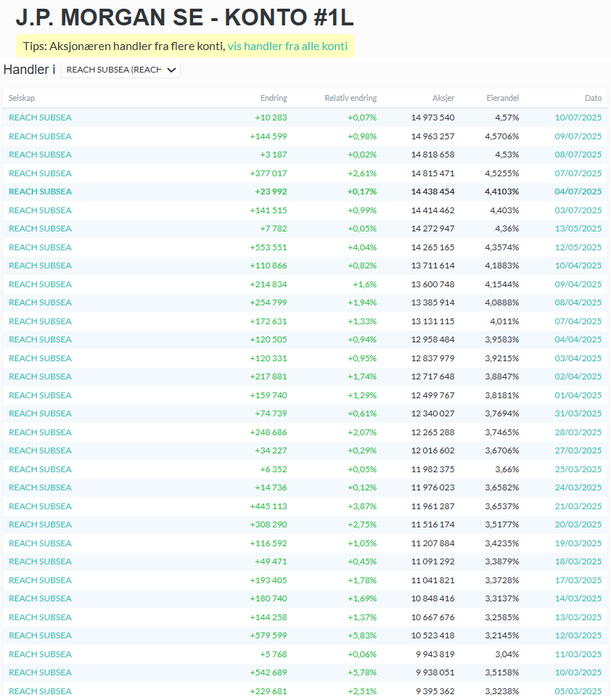Image resolution: width=611 pixels, height=700 pixels.
Task: Open the bold date link 04/07/2025
Action: 578,192
